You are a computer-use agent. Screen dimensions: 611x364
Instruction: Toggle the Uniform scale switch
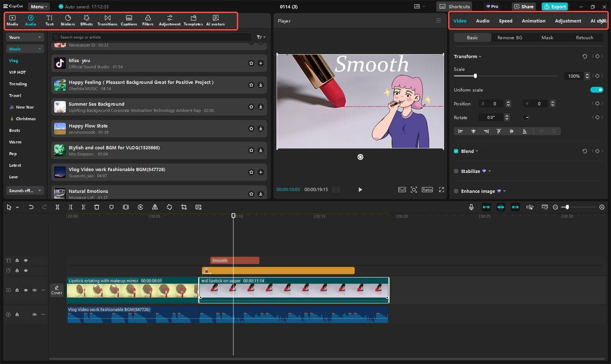596,90
